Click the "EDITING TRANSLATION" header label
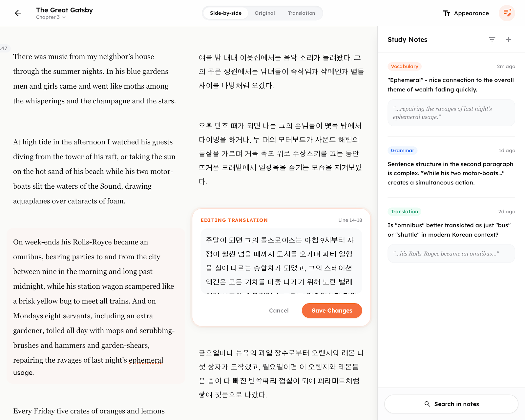Image resolution: width=525 pixels, height=420 pixels. 234,220
